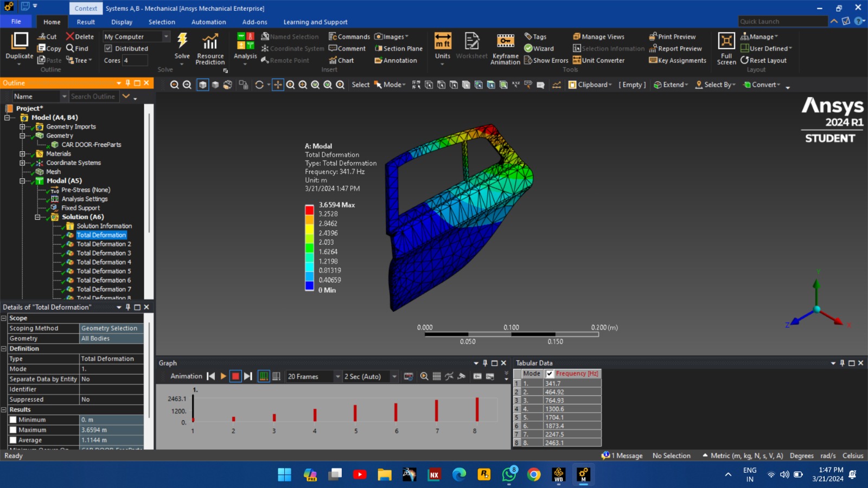Viewport: 868px width, 488px height.
Task: Open the 20 Frames dropdown
Action: click(337, 376)
